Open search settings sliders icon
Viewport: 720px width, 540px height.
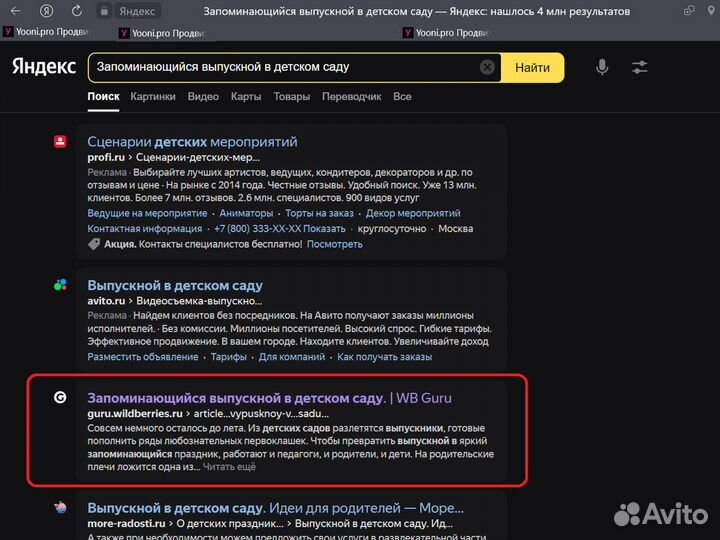pos(639,68)
